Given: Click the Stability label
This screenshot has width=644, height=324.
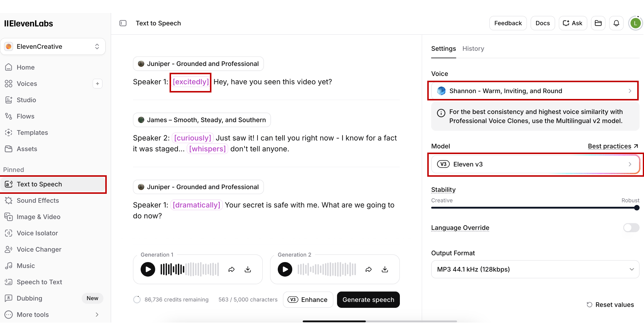Looking at the screenshot, I should coord(443,190).
